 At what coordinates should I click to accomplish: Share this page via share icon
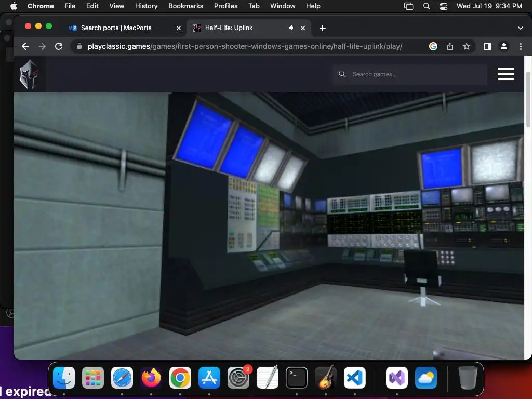pyautogui.click(x=450, y=46)
